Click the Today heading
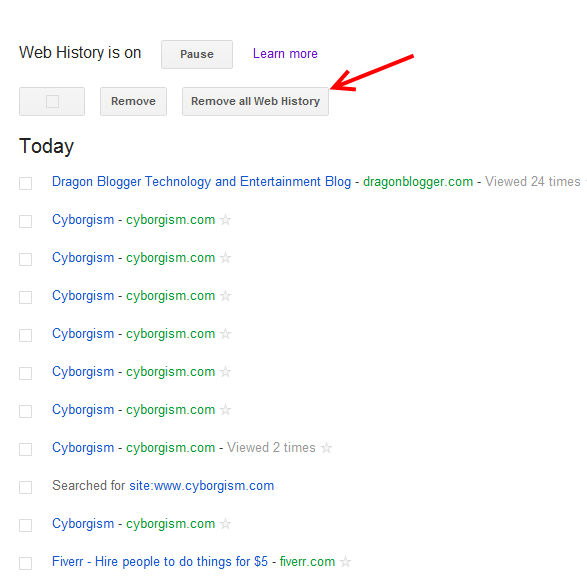 click(x=46, y=146)
